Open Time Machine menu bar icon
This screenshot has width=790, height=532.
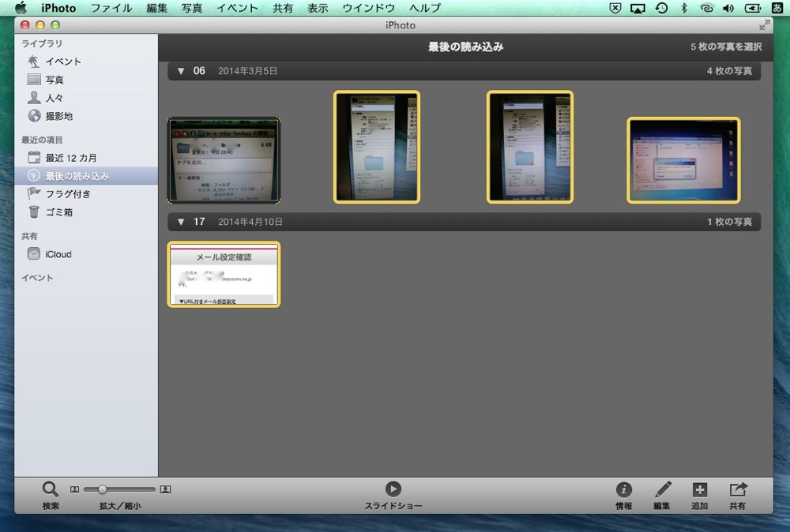[661, 8]
